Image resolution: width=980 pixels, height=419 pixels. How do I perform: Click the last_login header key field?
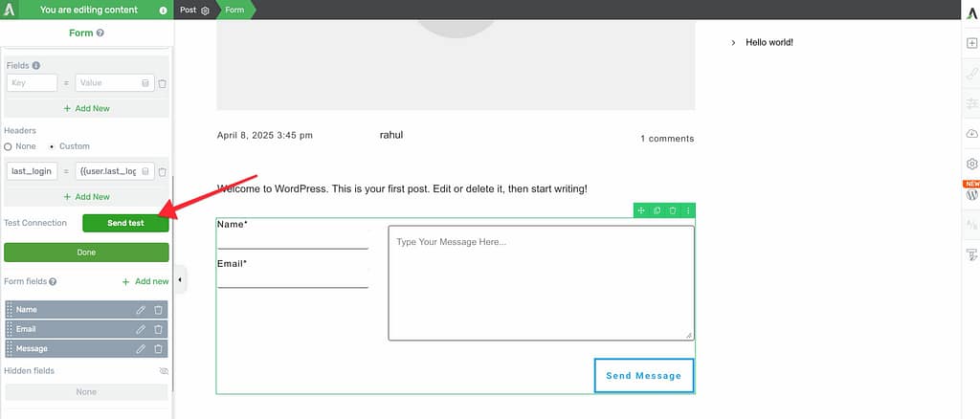coord(32,171)
